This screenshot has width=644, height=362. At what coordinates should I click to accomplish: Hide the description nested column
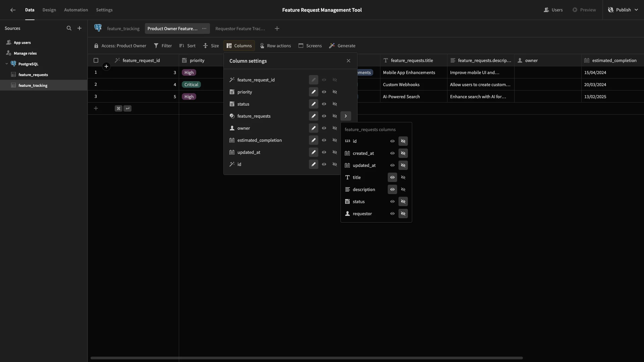click(x=403, y=189)
